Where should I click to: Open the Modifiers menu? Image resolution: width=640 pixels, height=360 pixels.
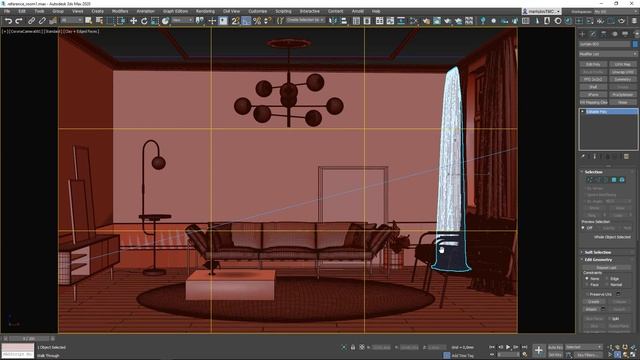point(120,11)
